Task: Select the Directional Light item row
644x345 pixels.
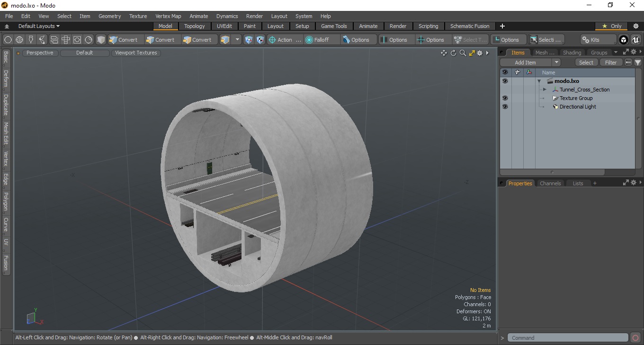Action: click(567, 107)
